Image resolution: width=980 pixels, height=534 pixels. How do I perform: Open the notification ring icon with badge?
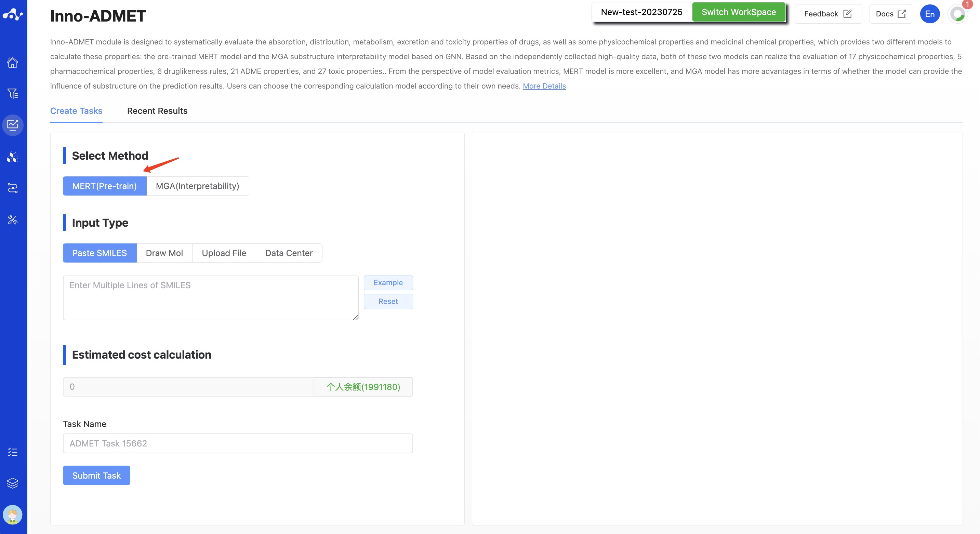pyautogui.click(x=957, y=14)
